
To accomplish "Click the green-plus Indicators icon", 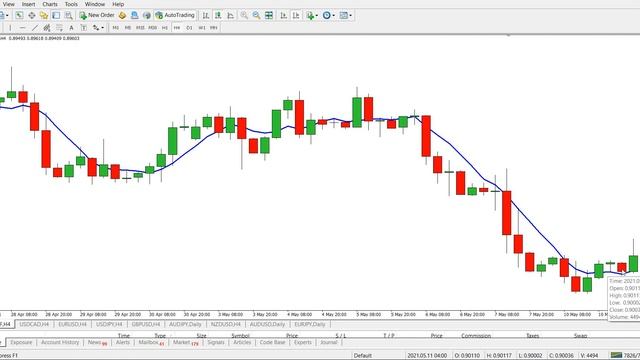I will 310,16.
